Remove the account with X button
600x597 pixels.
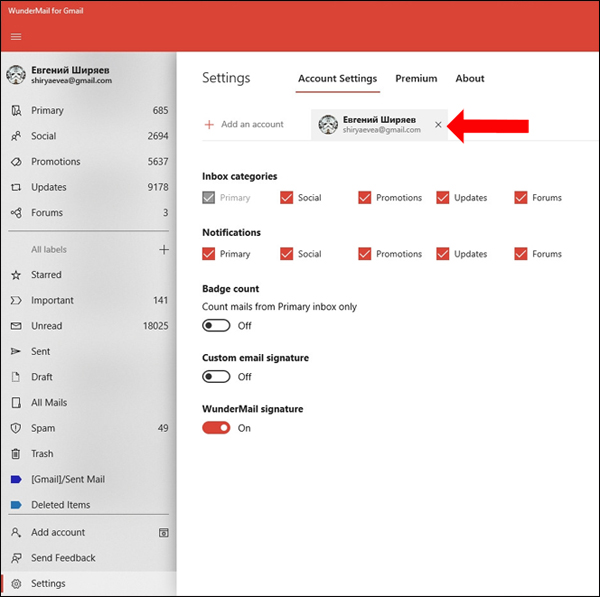(438, 125)
